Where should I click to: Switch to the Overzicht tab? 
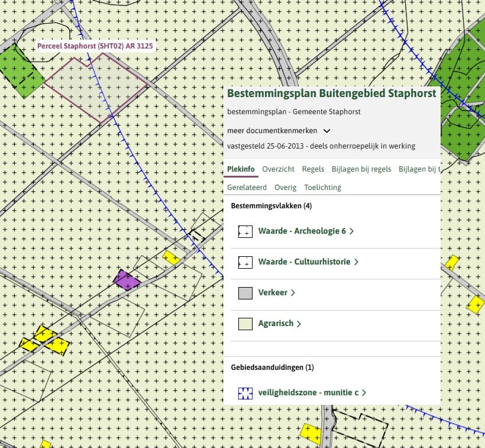278,169
